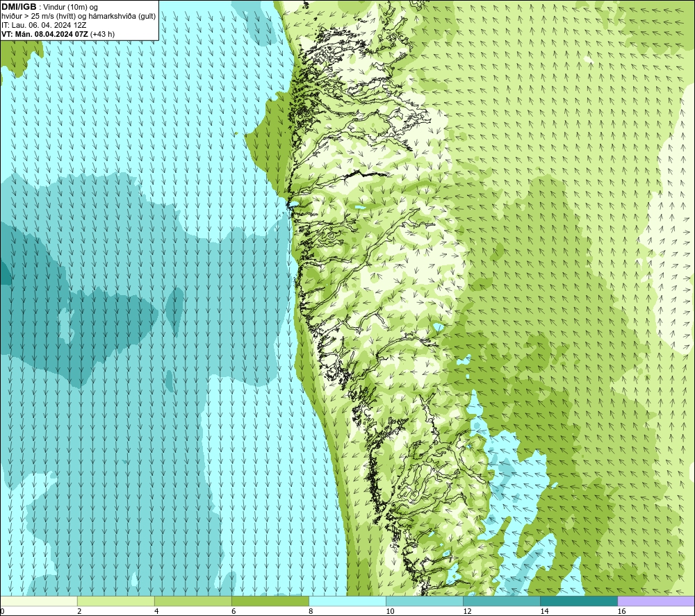This screenshot has width=695, height=616.
Task: Click the scale label '14'
Action: point(544,611)
